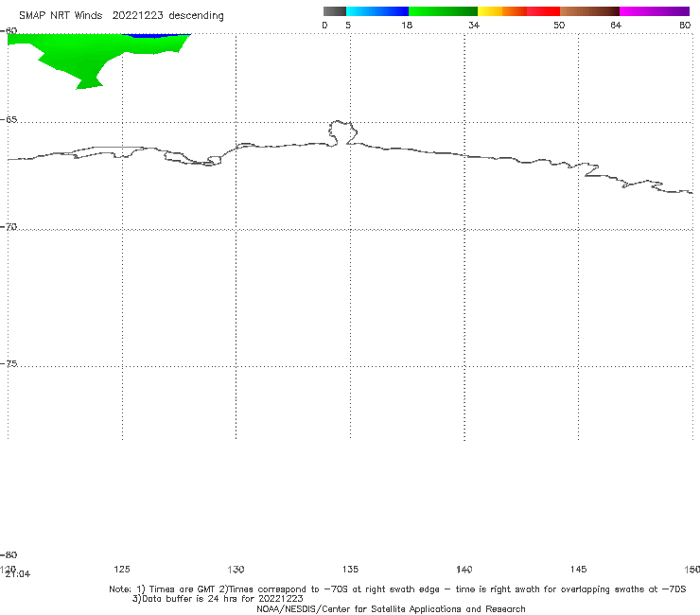The width and height of the screenshot is (700, 615).
Task: Click the longitude label '135'
Action: (350, 569)
